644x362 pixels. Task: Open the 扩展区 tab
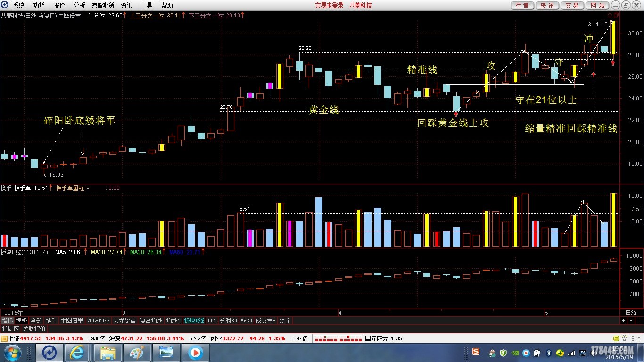point(10,329)
